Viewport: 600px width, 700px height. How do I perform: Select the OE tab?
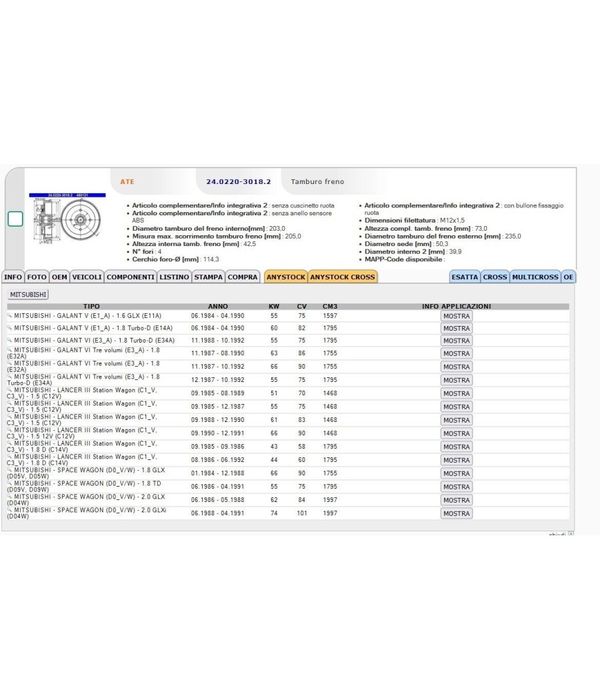pyautogui.click(x=568, y=277)
